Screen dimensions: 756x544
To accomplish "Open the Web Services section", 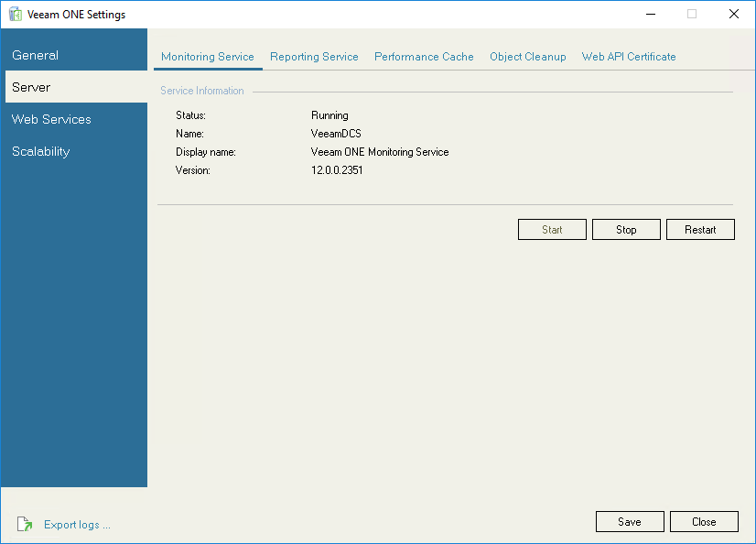I will [50, 119].
